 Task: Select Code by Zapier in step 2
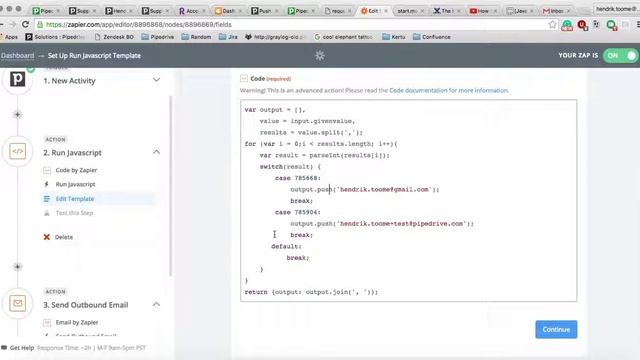click(x=76, y=170)
